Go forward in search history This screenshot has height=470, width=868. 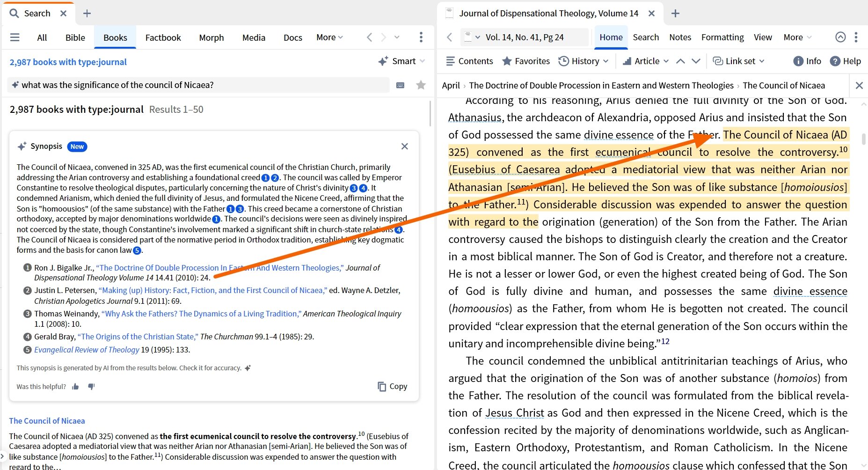384,37
